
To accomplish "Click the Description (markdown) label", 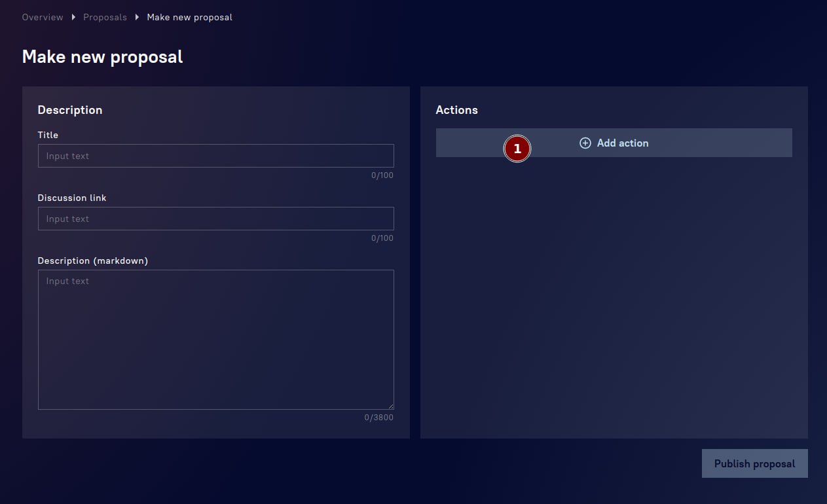I will click(x=93, y=261).
